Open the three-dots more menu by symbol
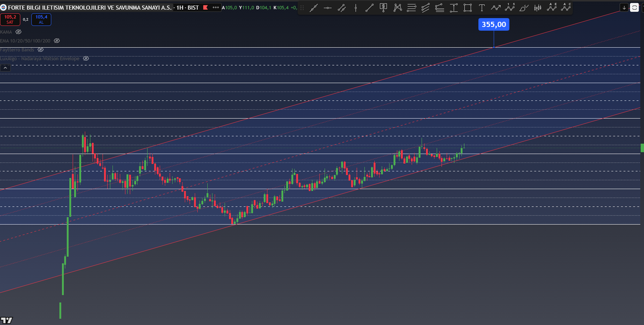Screen dimensions: 644x325 point(216,8)
